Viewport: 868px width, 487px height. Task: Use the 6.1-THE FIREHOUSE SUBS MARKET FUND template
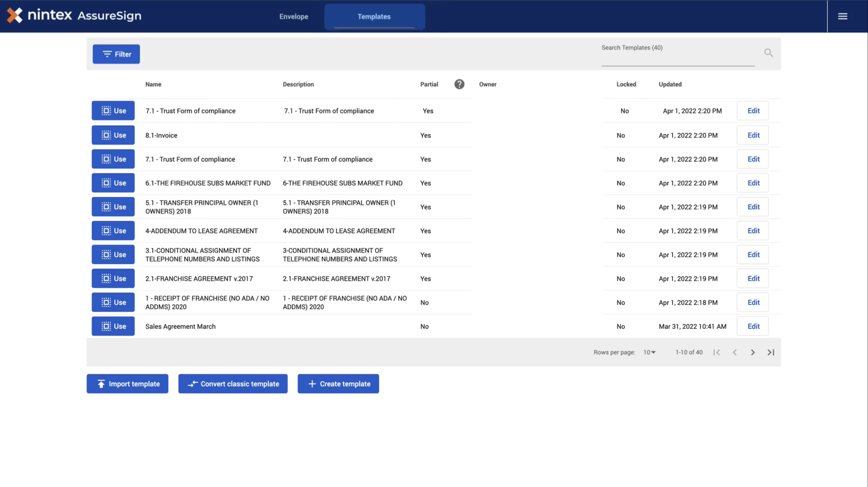(113, 183)
